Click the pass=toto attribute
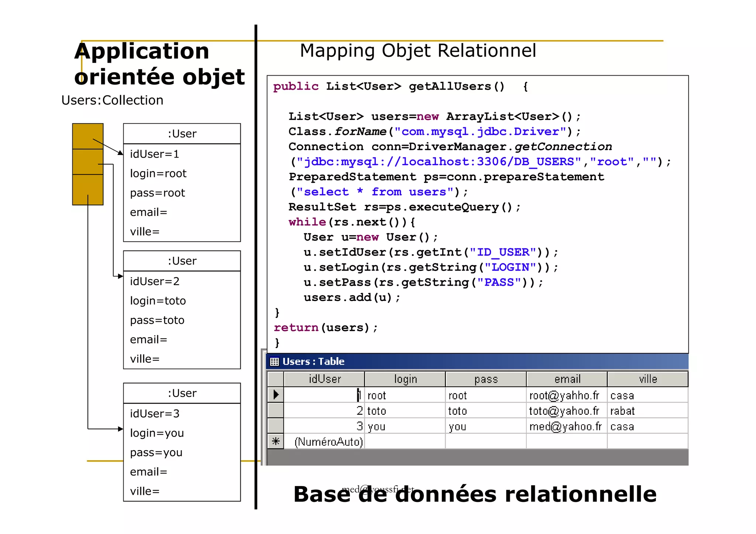 pyautogui.click(x=157, y=320)
